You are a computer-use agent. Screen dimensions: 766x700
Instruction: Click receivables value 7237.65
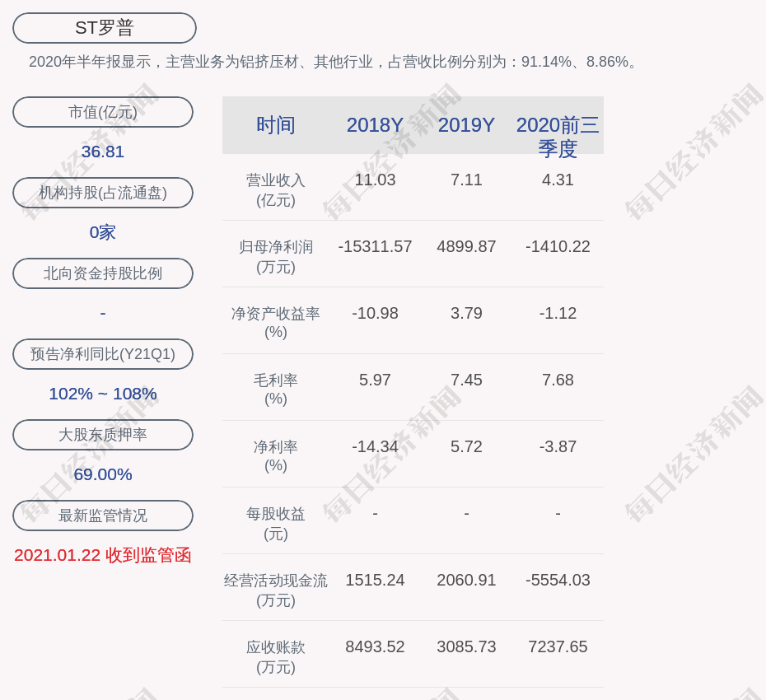click(558, 646)
